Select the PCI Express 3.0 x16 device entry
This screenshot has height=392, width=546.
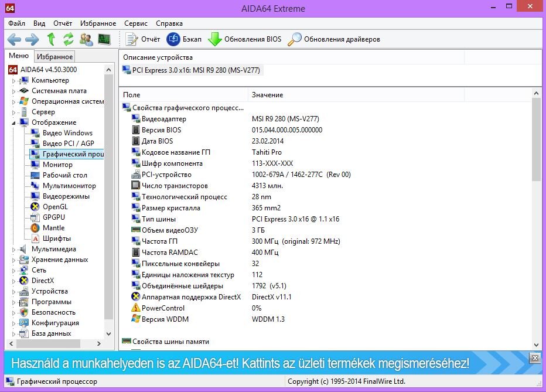click(x=196, y=70)
